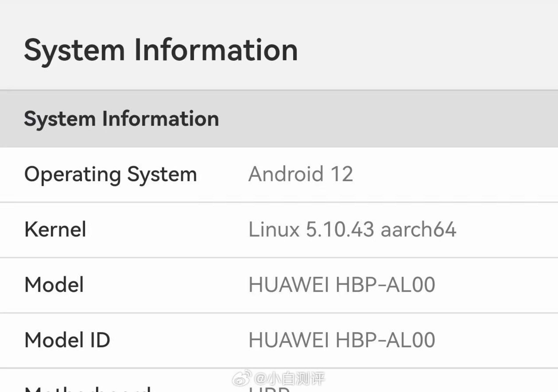This screenshot has height=392, width=558.
Task: Click the aarch64 architecture text
Action: 418,230
